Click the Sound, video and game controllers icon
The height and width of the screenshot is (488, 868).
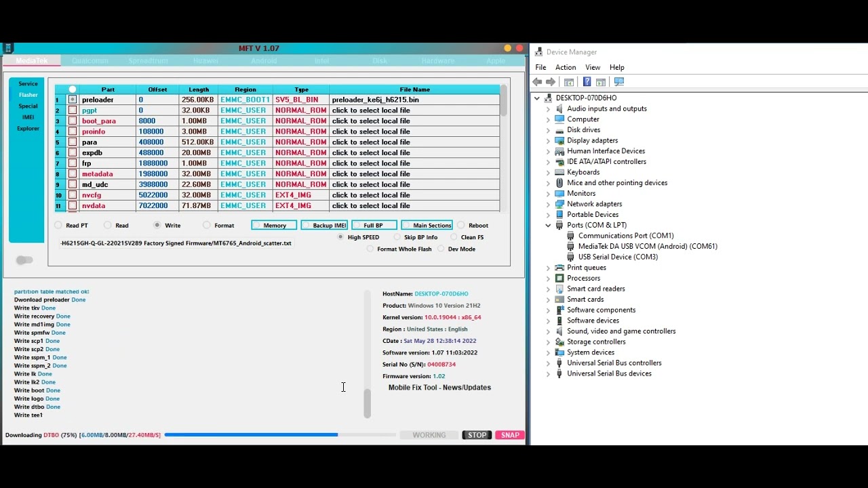tap(559, 331)
